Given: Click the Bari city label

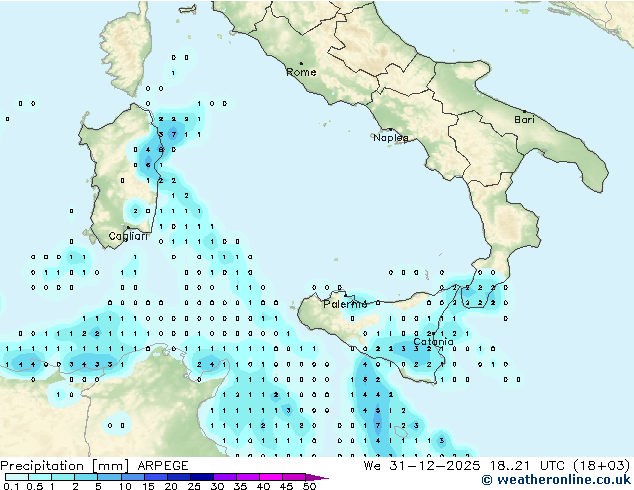Looking at the screenshot, I should [x=524, y=120].
